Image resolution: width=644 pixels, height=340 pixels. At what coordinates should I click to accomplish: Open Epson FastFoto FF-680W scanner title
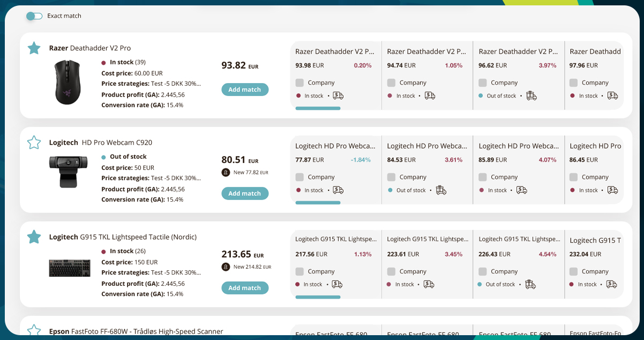pos(136,331)
